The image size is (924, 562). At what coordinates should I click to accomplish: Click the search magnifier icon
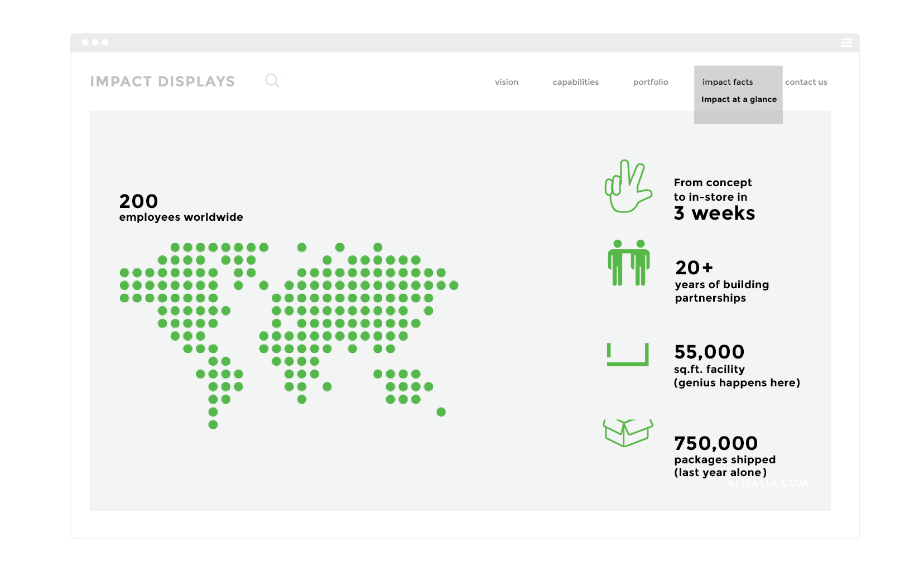pyautogui.click(x=272, y=81)
